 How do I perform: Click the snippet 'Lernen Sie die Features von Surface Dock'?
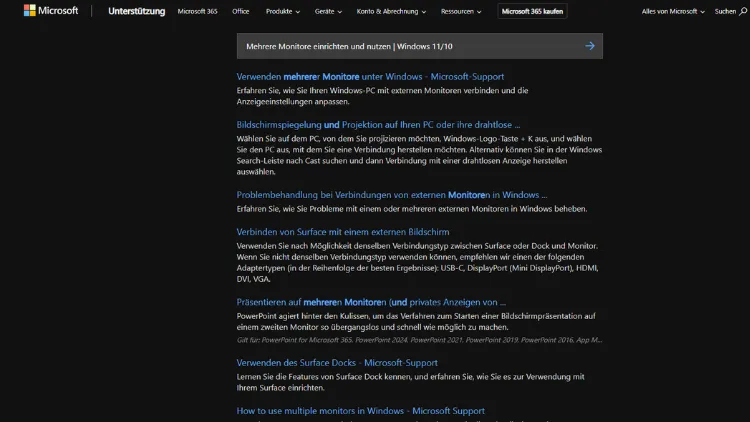click(410, 382)
